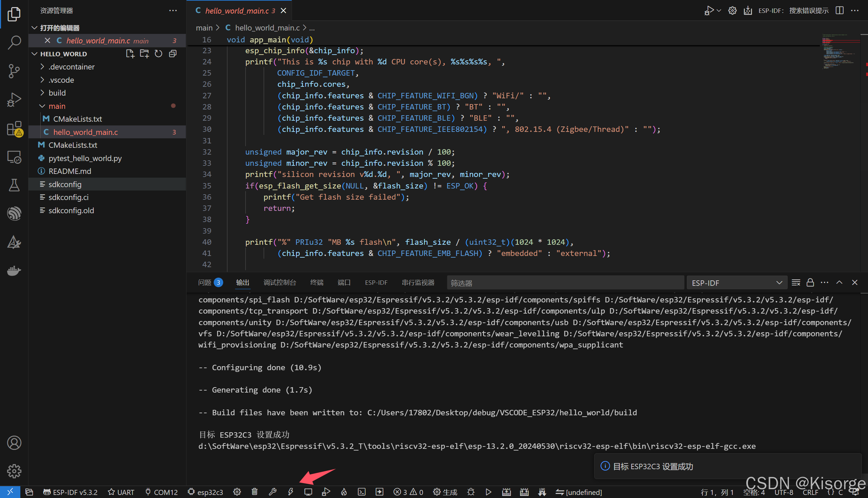Click the New File icon in HELLO_WORLD header

coord(130,54)
